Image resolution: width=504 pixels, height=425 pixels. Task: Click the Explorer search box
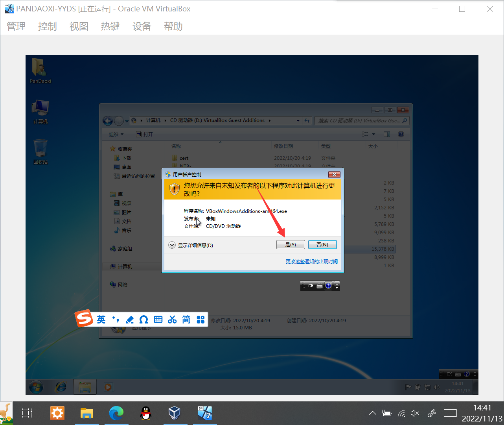(362, 121)
